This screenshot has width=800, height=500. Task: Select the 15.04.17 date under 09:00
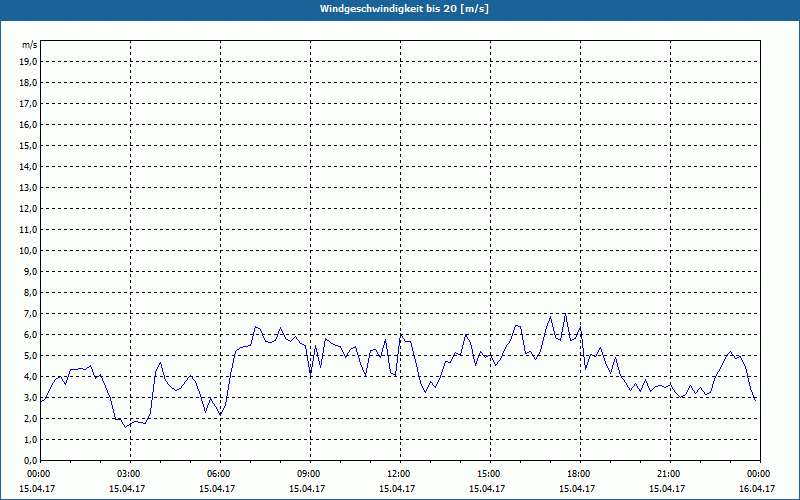pyautogui.click(x=307, y=488)
